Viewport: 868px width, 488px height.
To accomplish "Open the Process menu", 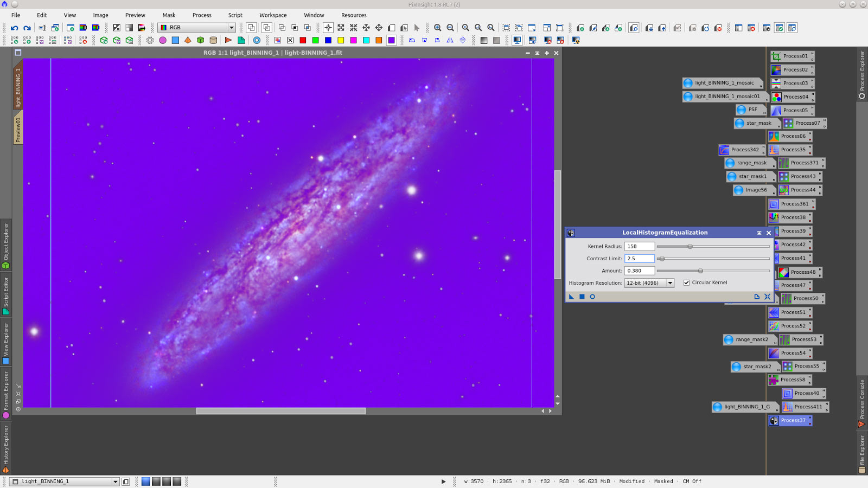I will (202, 15).
